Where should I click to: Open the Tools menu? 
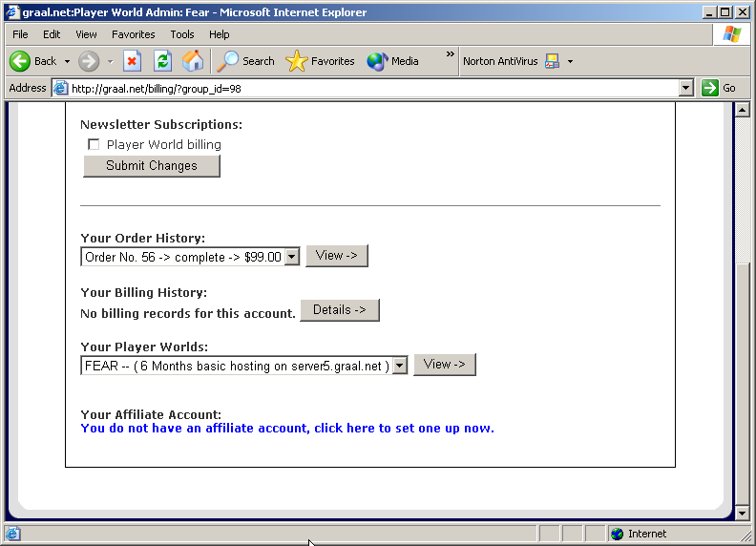point(182,34)
